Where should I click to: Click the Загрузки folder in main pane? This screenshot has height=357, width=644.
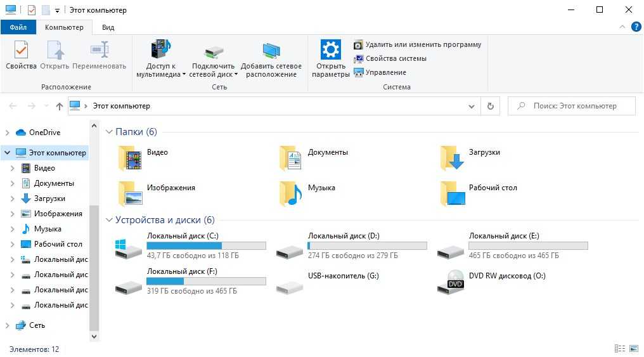tap(453, 157)
